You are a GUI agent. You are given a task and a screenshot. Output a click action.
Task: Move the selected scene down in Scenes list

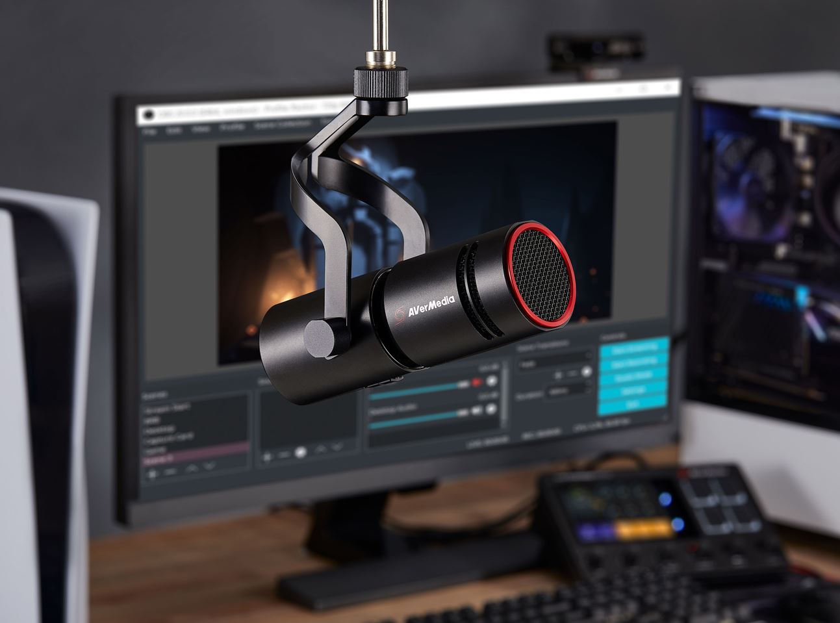coord(209,466)
